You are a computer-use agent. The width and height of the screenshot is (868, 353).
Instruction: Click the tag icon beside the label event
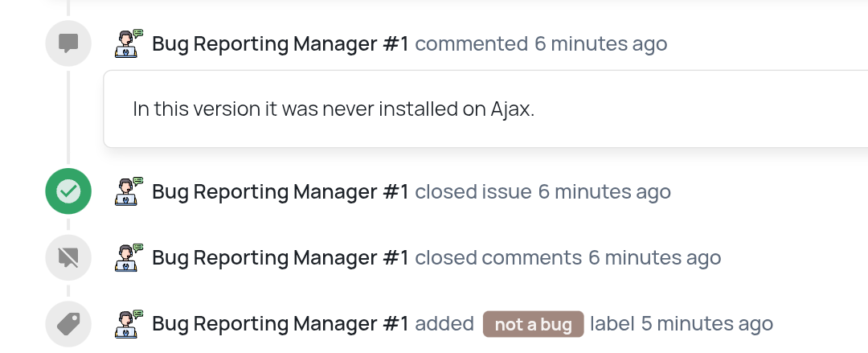click(68, 324)
